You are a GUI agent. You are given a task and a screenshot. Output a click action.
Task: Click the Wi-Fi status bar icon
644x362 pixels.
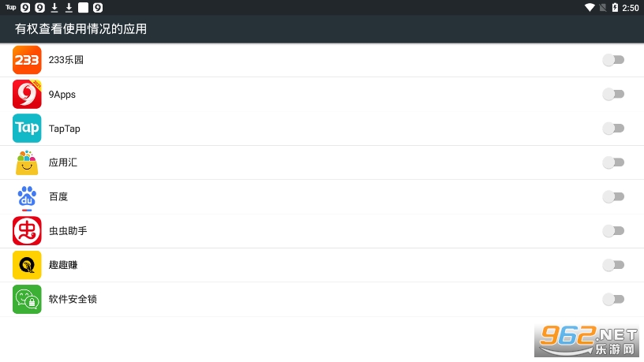590,8
